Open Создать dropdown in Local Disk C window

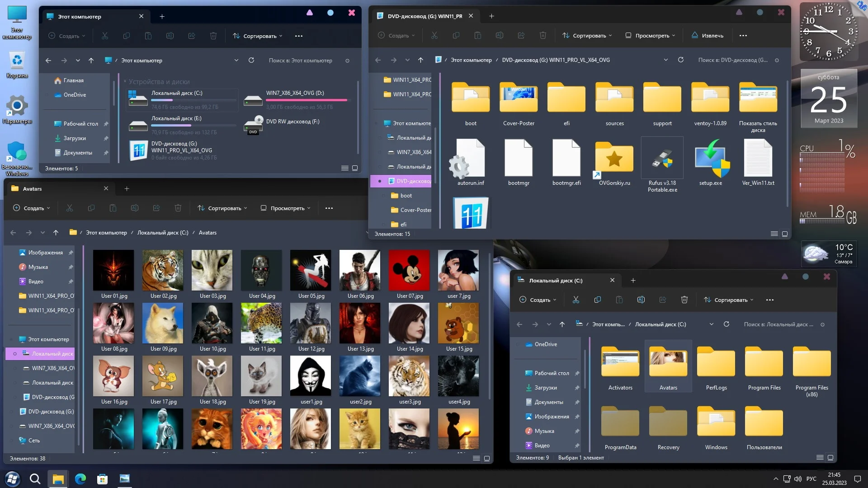(x=538, y=300)
